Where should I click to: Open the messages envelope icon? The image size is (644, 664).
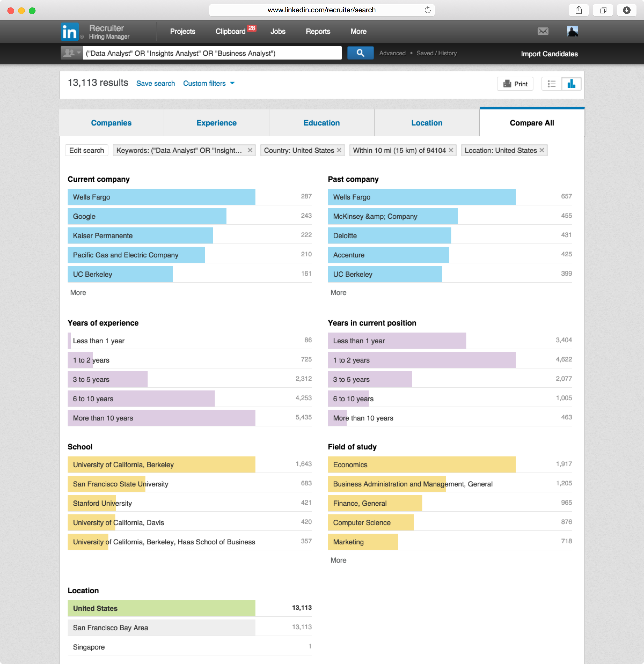point(543,31)
